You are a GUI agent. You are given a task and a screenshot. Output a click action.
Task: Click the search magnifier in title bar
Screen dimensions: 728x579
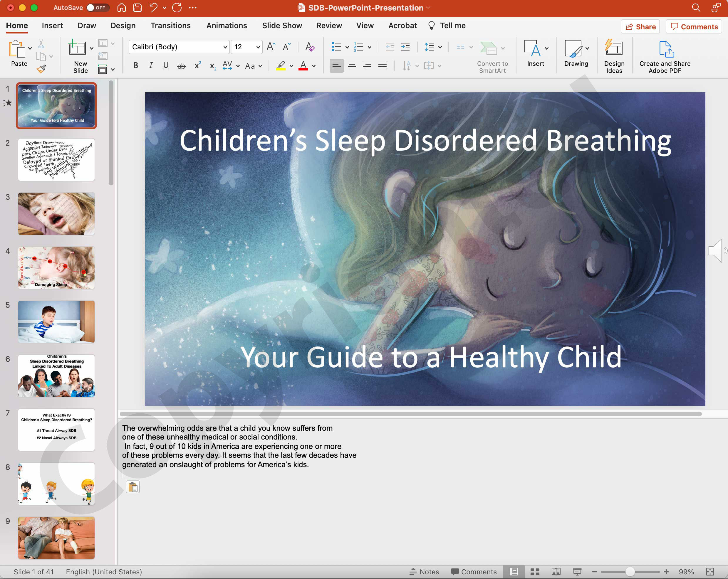click(696, 8)
